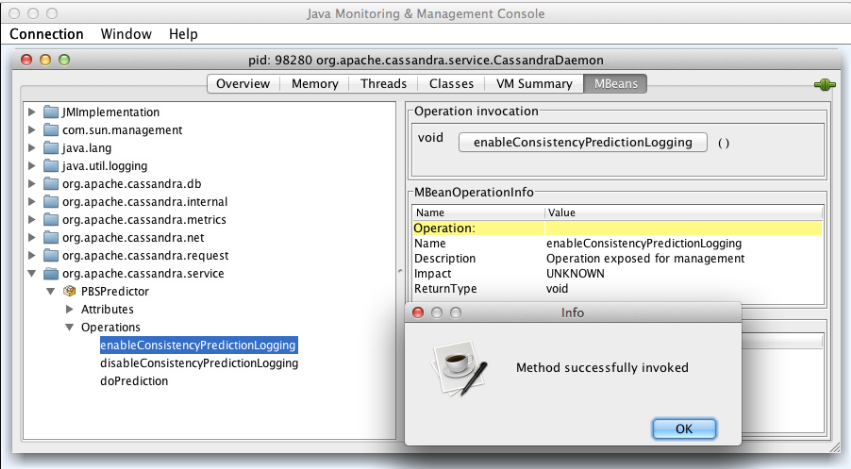Click the org.apache.cassandra.metrics folder icon
The height and width of the screenshot is (469, 851).
click(51, 220)
